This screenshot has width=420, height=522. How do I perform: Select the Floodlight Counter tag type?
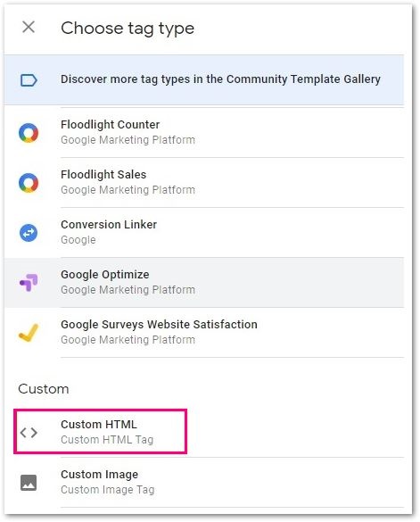coord(111,125)
